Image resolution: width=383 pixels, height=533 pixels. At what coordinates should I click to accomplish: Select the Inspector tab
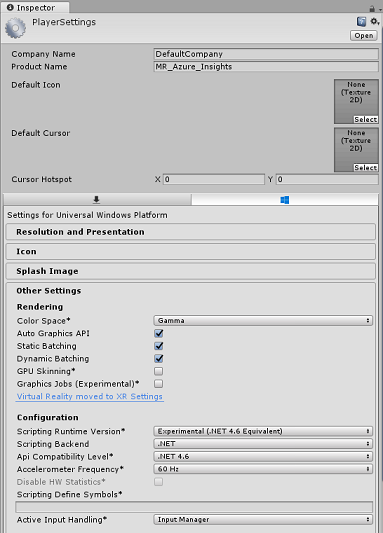coord(35,7)
